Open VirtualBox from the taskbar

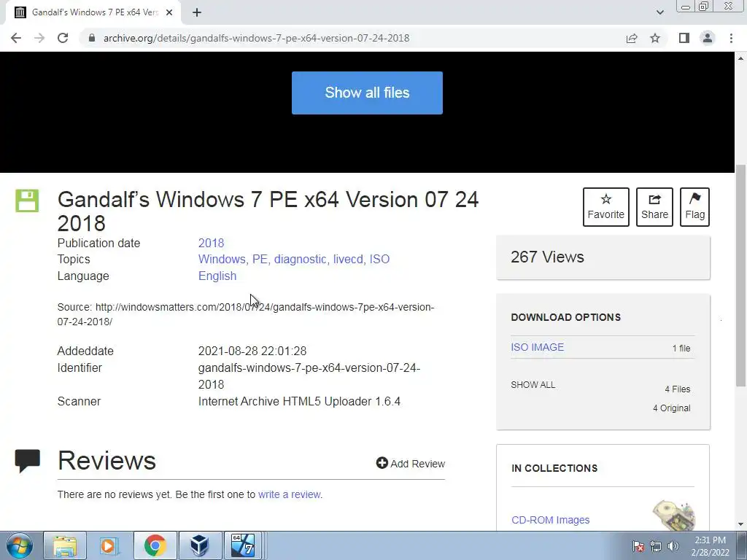pyautogui.click(x=200, y=545)
